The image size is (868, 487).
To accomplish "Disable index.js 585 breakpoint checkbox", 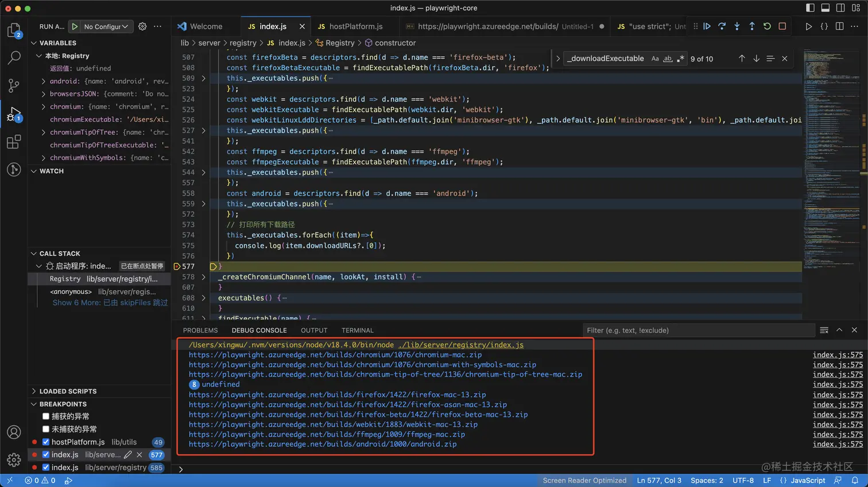I will click(x=46, y=467).
